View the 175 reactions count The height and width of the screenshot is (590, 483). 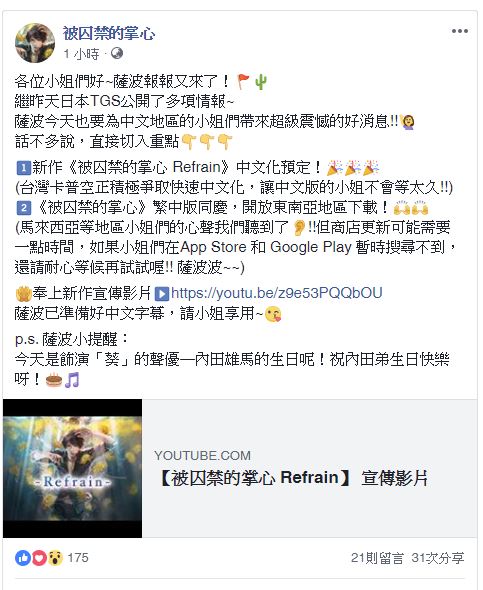[78, 558]
